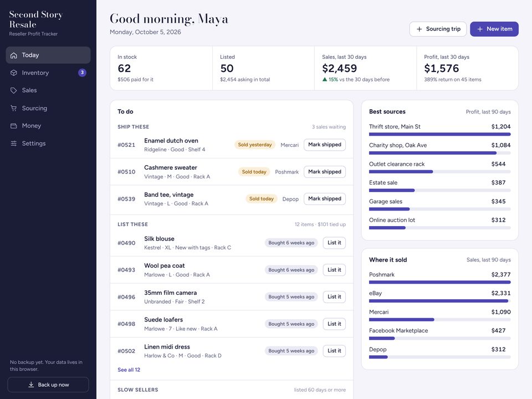The height and width of the screenshot is (399, 532).
Task: Open the Money section
Action: [x=48, y=126]
